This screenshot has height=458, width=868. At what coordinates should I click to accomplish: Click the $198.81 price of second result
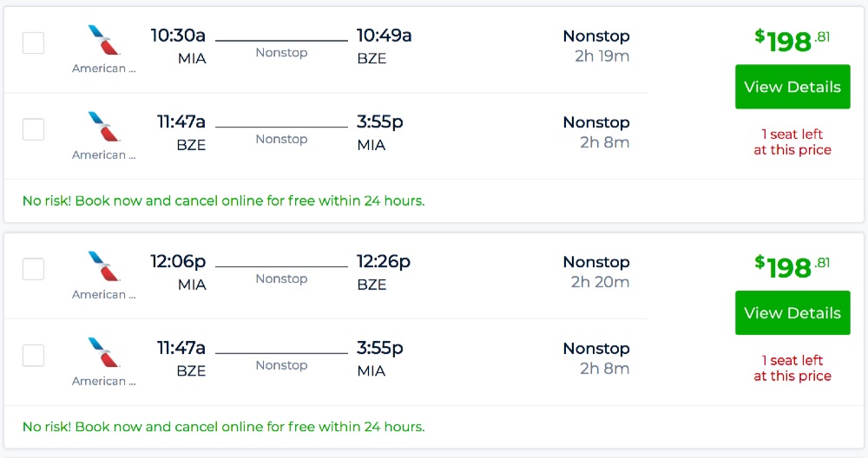(792, 266)
